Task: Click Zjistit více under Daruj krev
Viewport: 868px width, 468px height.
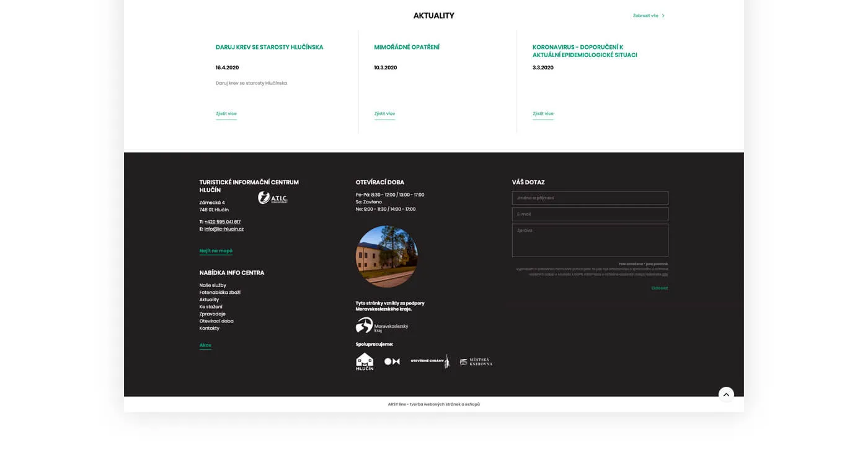Action: [226, 114]
